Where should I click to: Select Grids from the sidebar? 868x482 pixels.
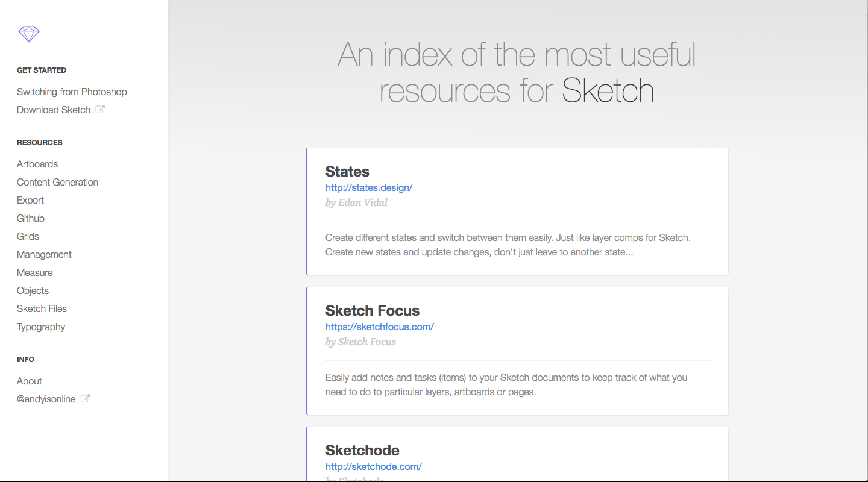[27, 236]
